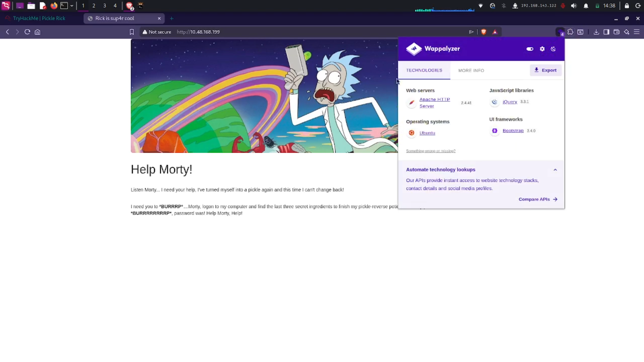
Task: Toggle Wappalyzer dark mode moon icon
Action: coord(553,49)
